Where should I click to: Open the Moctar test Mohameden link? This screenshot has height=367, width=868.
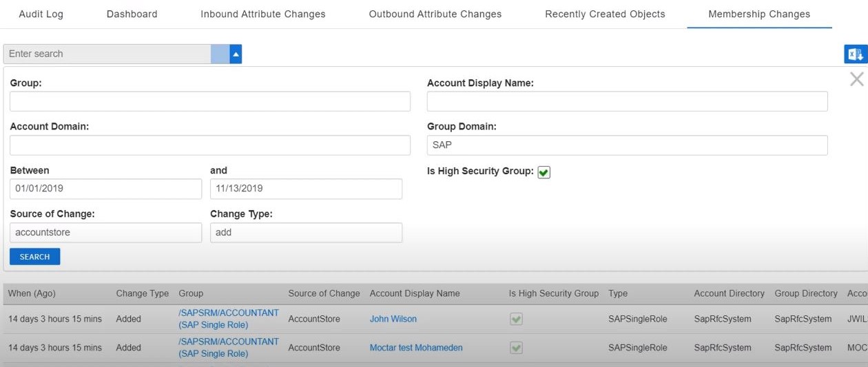pyautogui.click(x=415, y=348)
